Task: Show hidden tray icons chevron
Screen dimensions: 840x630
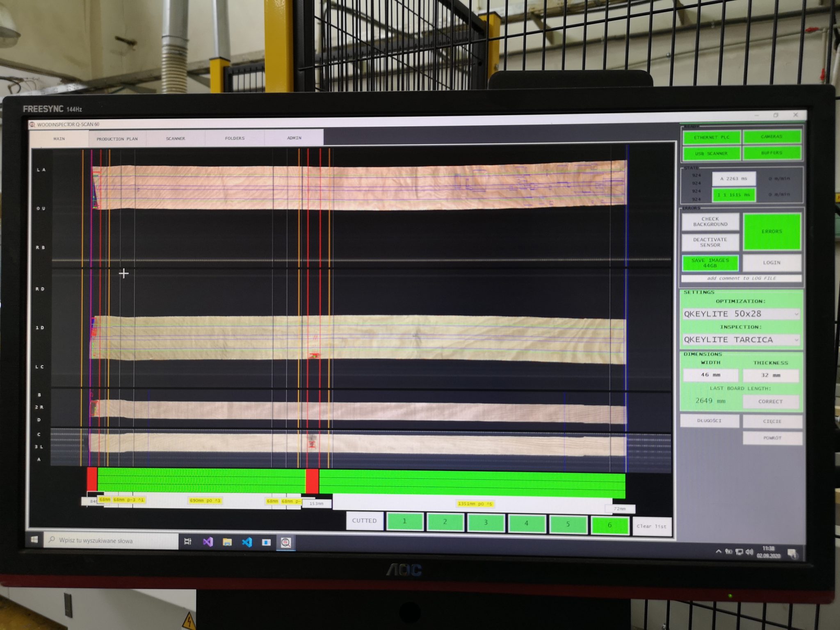Action: click(x=719, y=552)
